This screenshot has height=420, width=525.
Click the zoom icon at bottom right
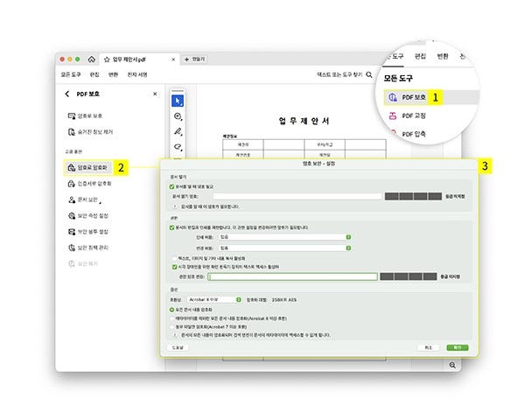[452, 365]
